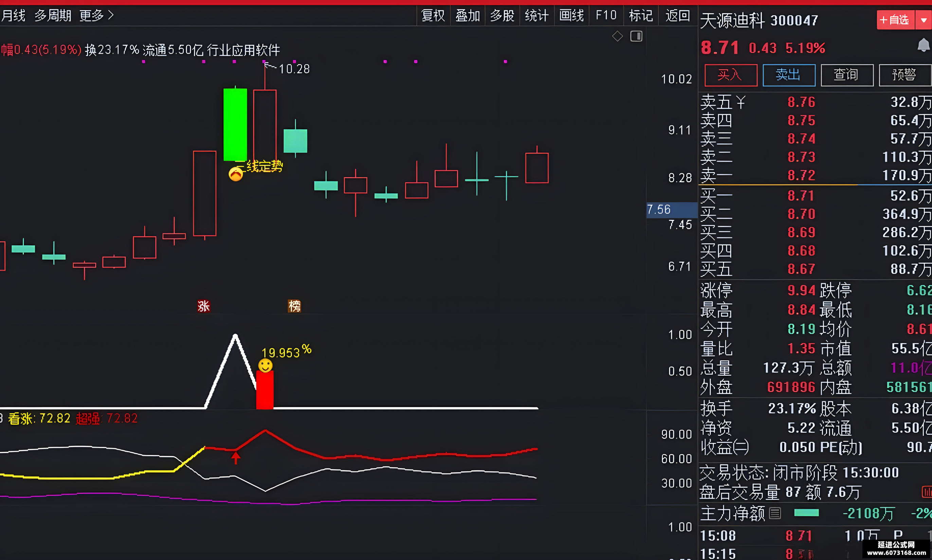Add stock with +自选 button
The height and width of the screenshot is (560, 932).
(895, 20)
